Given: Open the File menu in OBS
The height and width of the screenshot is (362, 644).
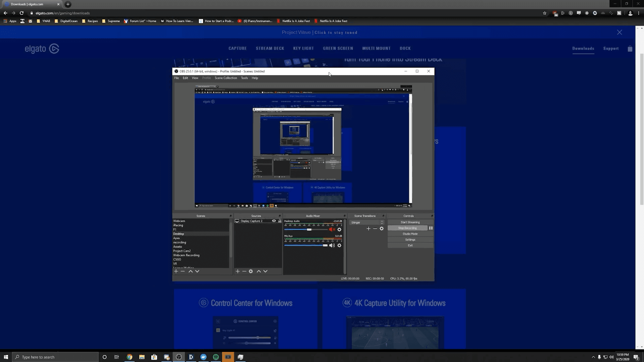Looking at the screenshot, I should pyautogui.click(x=176, y=78).
